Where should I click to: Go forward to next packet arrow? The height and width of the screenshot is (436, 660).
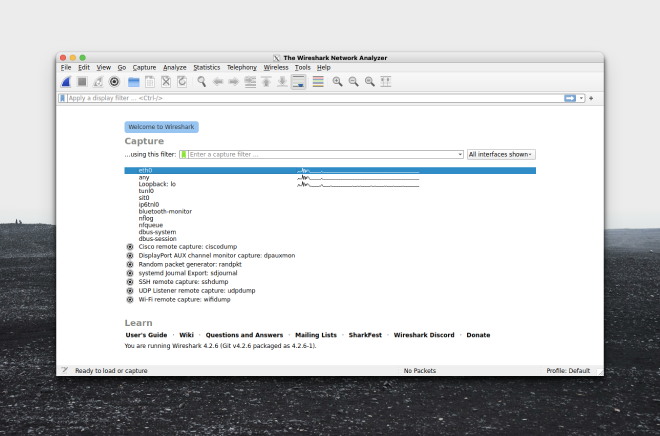click(x=234, y=82)
